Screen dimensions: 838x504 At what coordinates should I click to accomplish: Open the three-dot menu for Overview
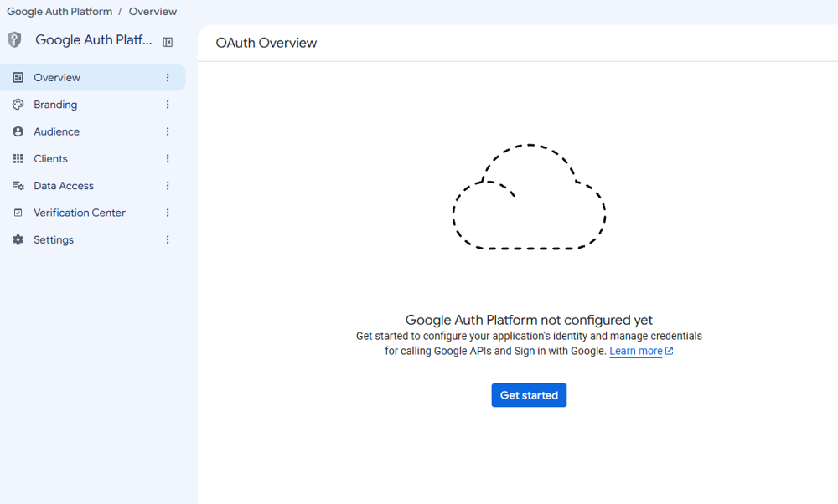168,77
